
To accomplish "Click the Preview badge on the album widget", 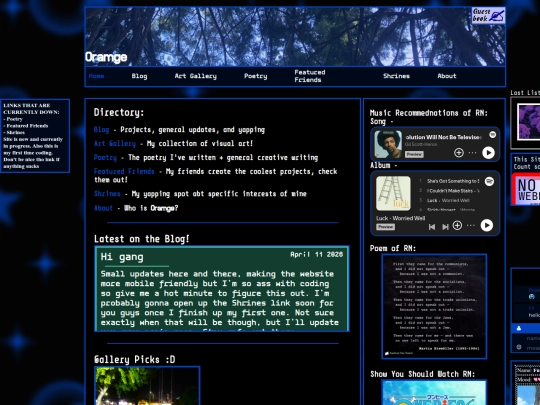I will pyautogui.click(x=385, y=227).
